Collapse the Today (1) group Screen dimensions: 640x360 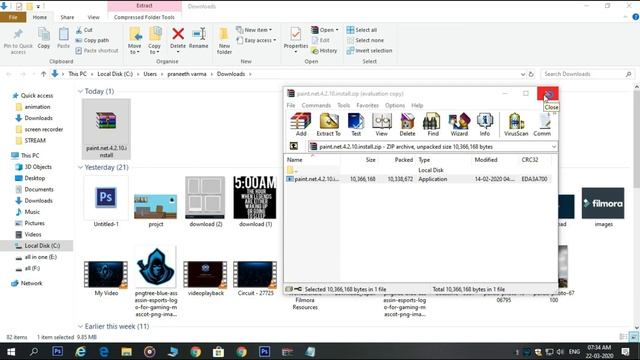coord(80,91)
